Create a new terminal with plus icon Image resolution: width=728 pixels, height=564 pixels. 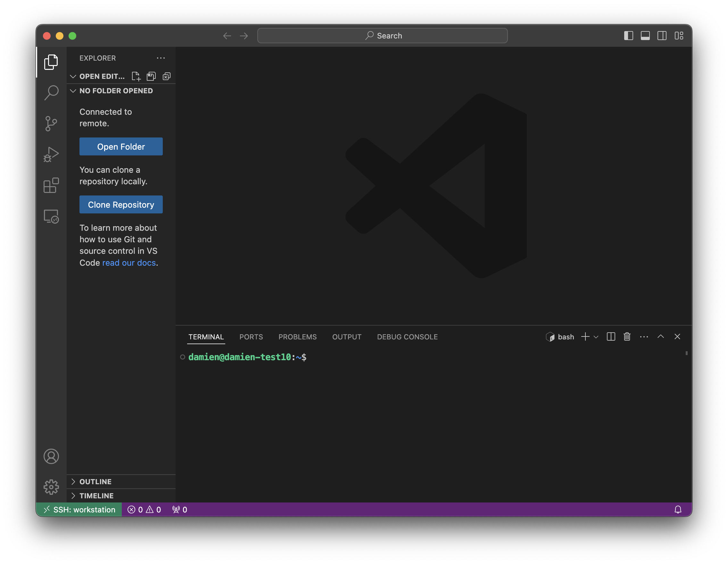click(x=585, y=337)
